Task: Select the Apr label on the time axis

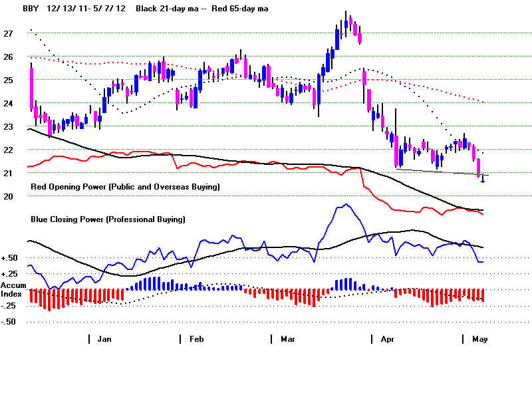Action: click(387, 339)
